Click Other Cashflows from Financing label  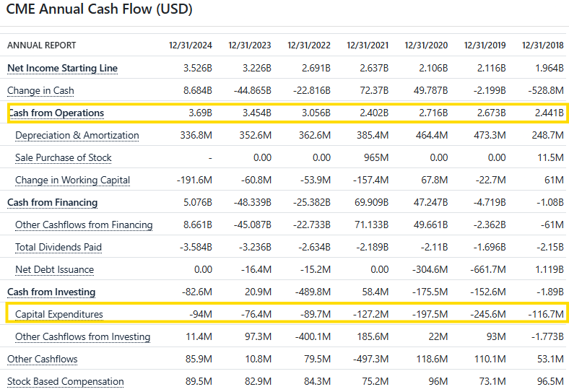[84, 225]
